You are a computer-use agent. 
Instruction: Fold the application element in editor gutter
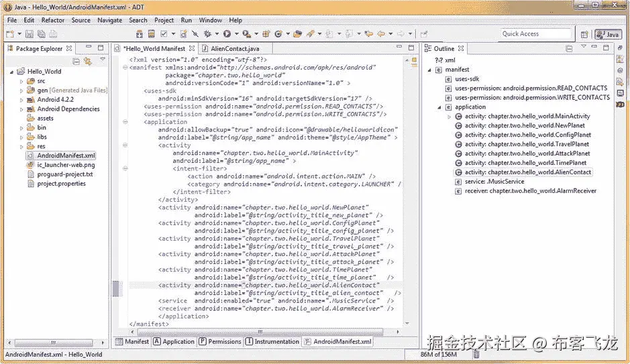pyautogui.click(x=125, y=121)
